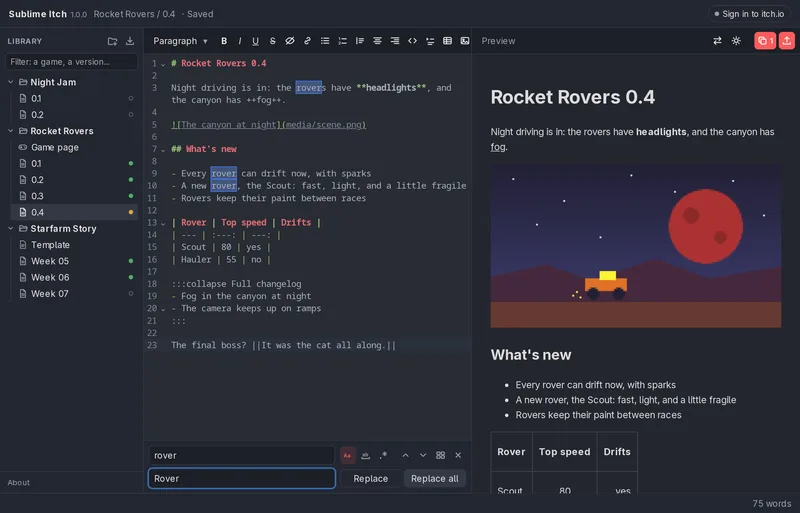The width and height of the screenshot is (800, 513).
Task: Open the About link
Action: (x=18, y=483)
